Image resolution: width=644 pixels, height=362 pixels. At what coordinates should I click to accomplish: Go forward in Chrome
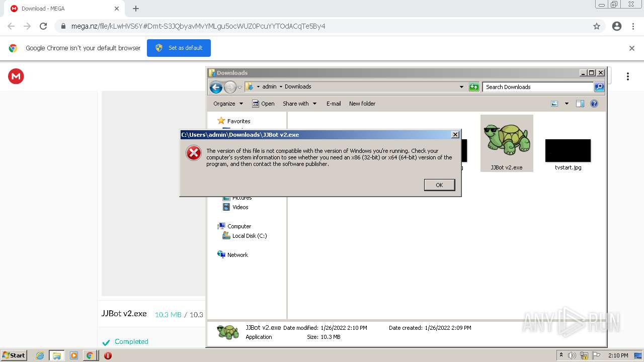coord(27,26)
